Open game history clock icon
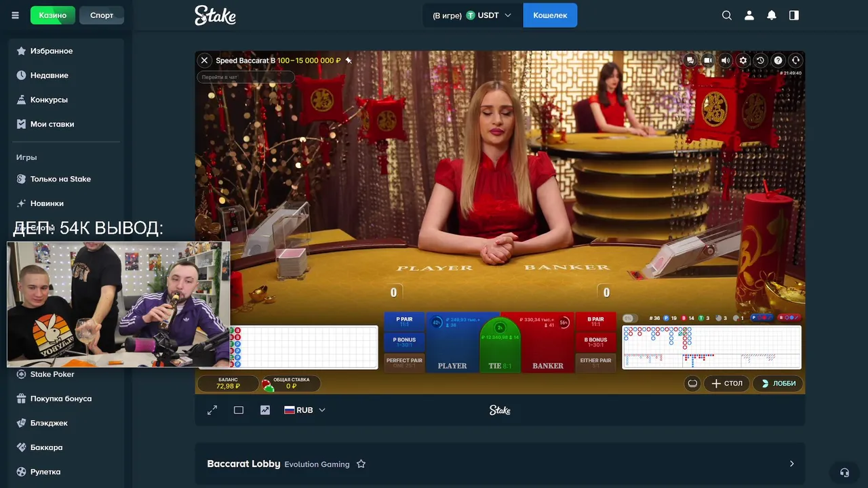The height and width of the screenshot is (488, 868). coord(761,60)
